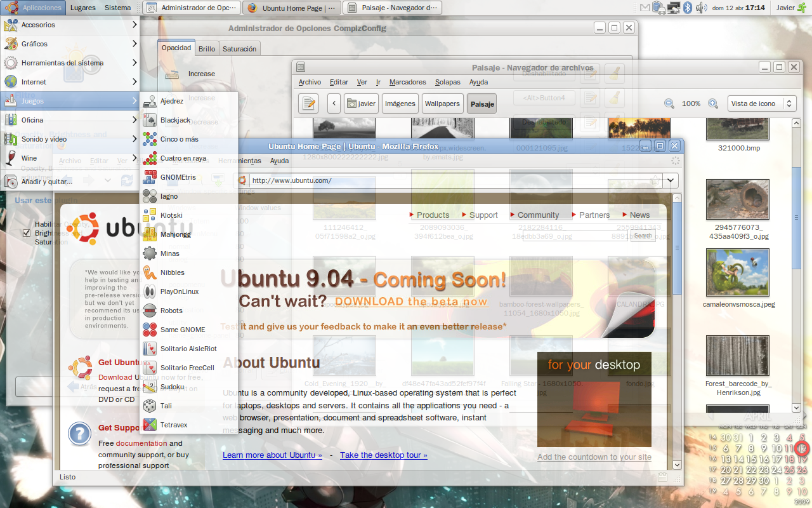812x508 pixels.
Task: Expand Herramientas del sistema submenu
Action: (70, 63)
